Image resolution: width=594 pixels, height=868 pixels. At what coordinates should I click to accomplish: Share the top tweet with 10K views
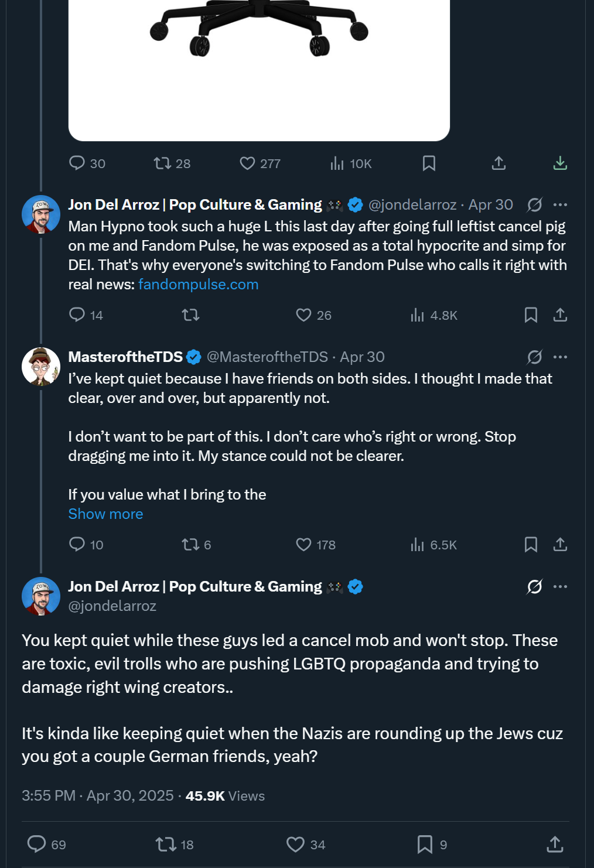click(x=499, y=163)
